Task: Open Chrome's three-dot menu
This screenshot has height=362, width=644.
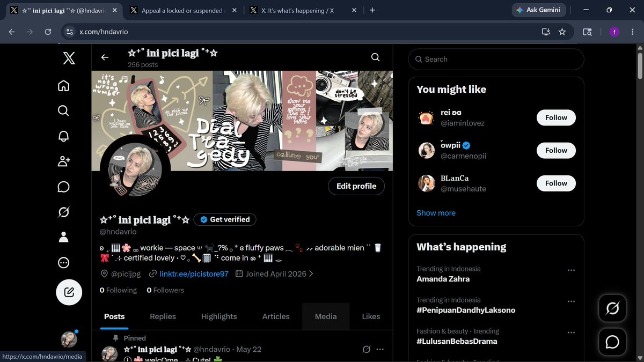Action: click(632, 32)
